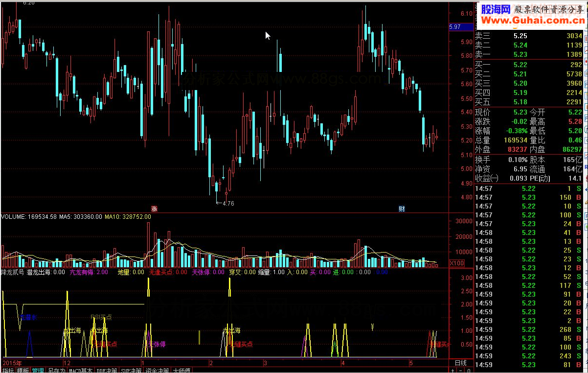588x373 pixels.
Task: Click the 穿叉: 0.00 indicator label
Action: [242, 272]
